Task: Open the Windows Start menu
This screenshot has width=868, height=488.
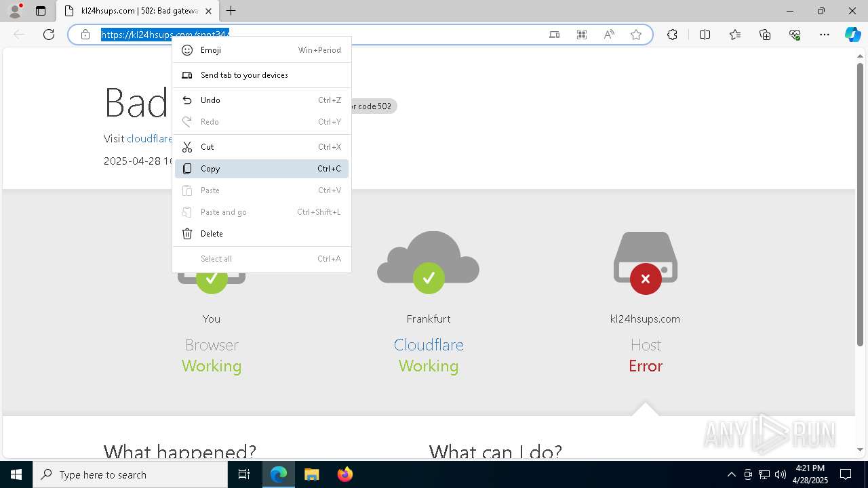Action: pyautogui.click(x=16, y=474)
